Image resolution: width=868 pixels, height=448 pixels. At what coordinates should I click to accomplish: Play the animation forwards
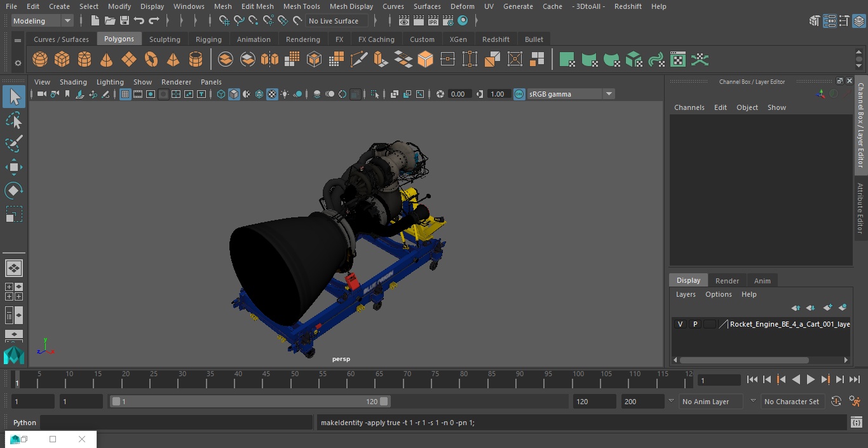pyautogui.click(x=810, y=379)
